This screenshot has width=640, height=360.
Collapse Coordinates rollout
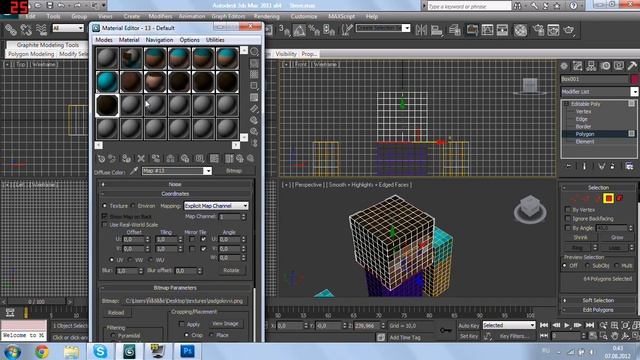click(x=175, y=193)
